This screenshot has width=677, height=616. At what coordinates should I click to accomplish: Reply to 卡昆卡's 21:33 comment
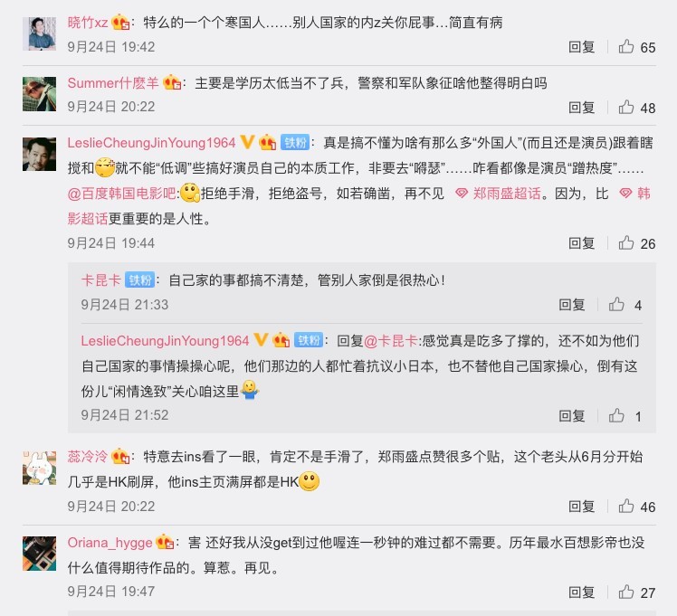pyautogui.click(x=572, y=305)
